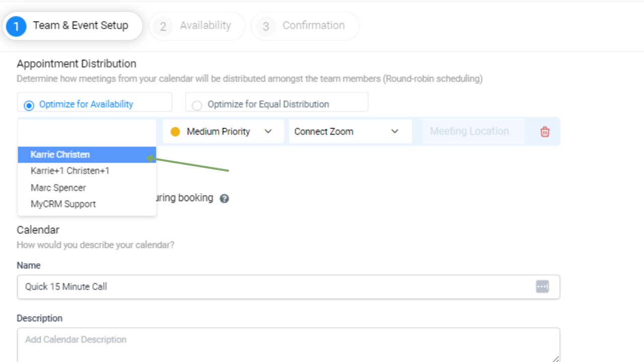Image resolution: width=644 pixels, height=362 pixels.
Task: Insert custom value icon in Name field
Action: (x=542, y=287)
